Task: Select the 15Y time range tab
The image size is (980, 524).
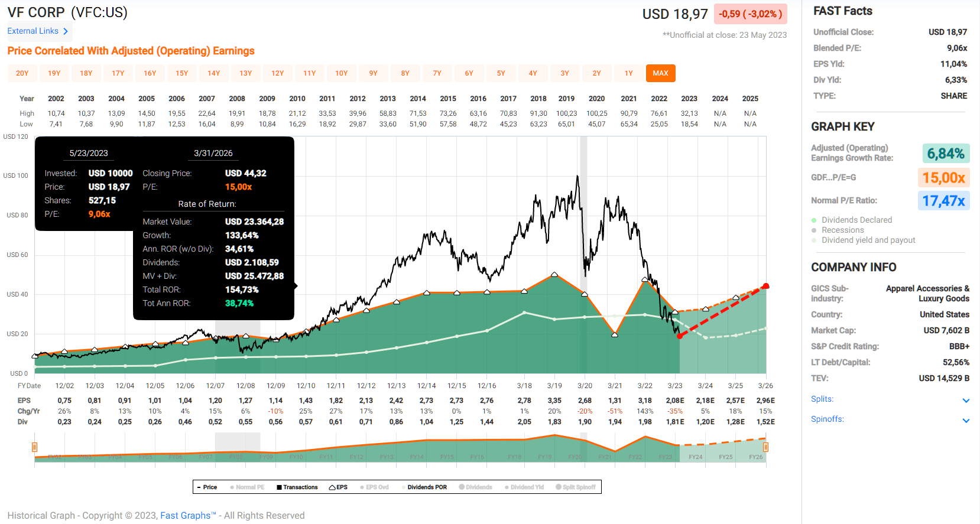Action: pyautogui.click(x=182, y=73)
